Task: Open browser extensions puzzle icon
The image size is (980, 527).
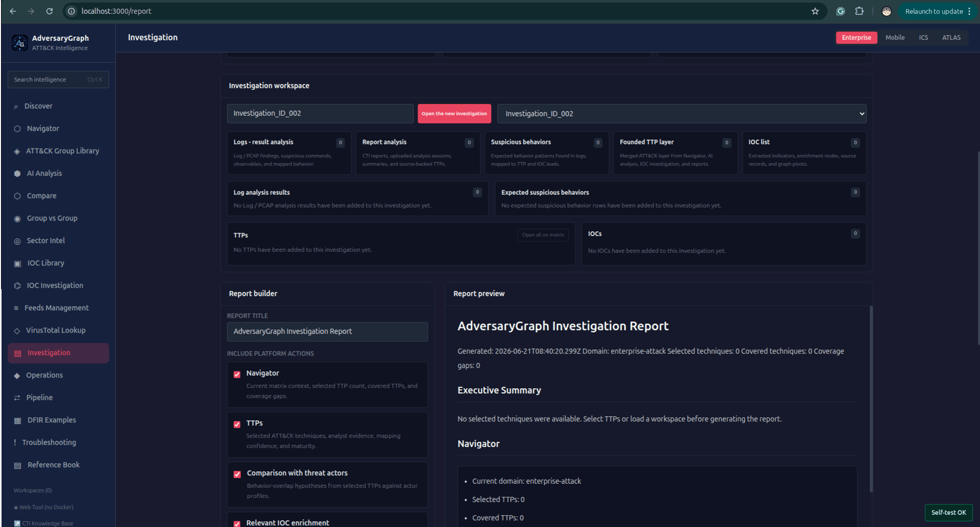Action: click(x=860, y=11)
